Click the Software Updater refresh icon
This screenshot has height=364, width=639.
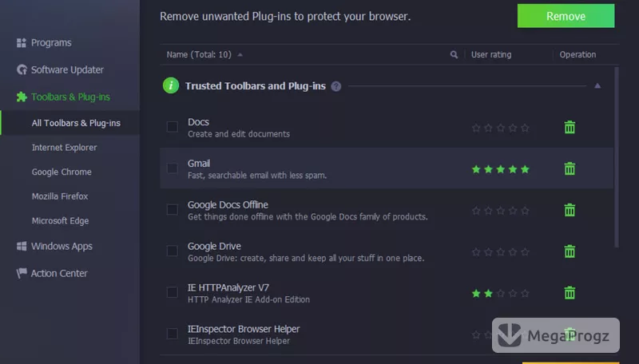point(22,69)
